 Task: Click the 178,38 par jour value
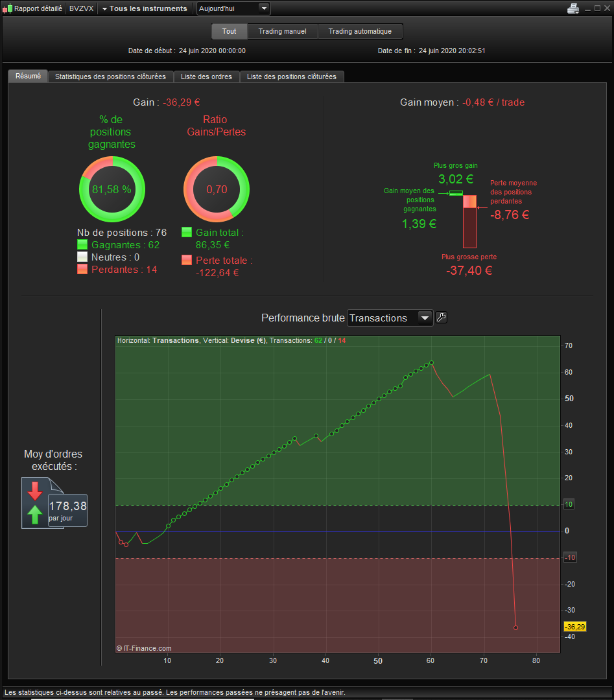point(67,510)
